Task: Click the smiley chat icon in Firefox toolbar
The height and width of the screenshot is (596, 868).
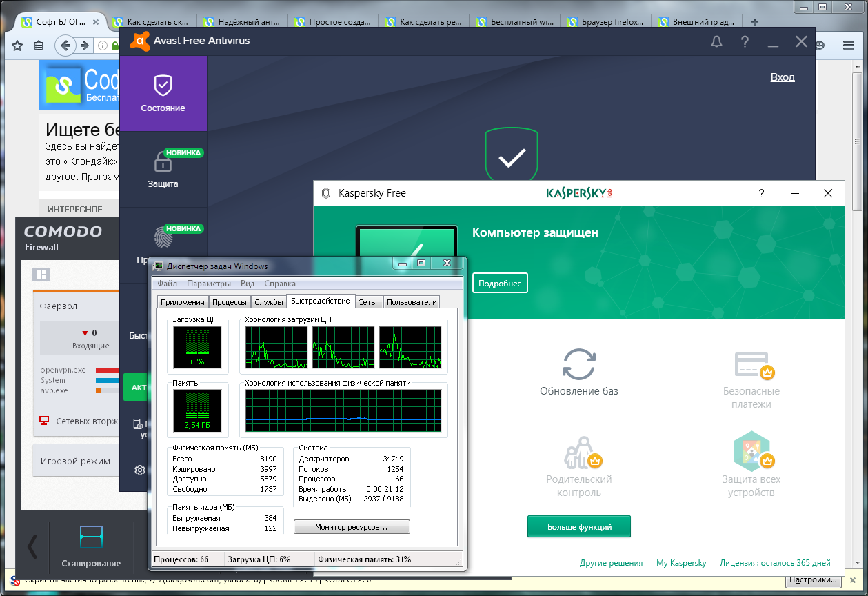Action: [x=820, y=46]
